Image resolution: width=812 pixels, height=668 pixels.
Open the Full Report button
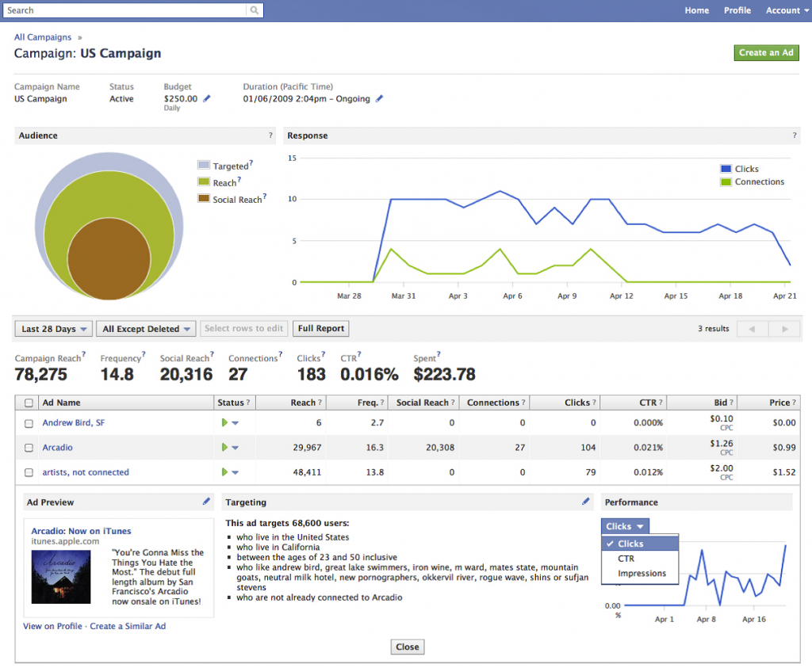(x=320, y=329)
